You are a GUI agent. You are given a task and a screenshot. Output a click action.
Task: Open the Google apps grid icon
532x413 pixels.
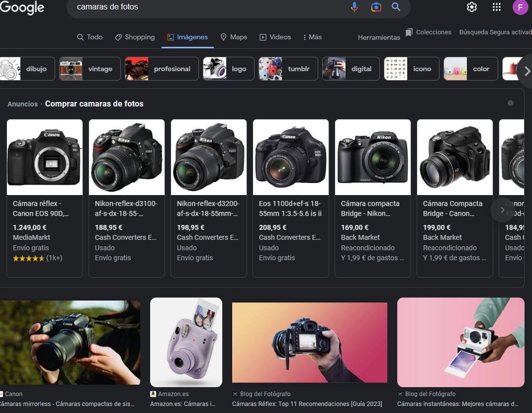pyautogui.click(x=496, y=7)
